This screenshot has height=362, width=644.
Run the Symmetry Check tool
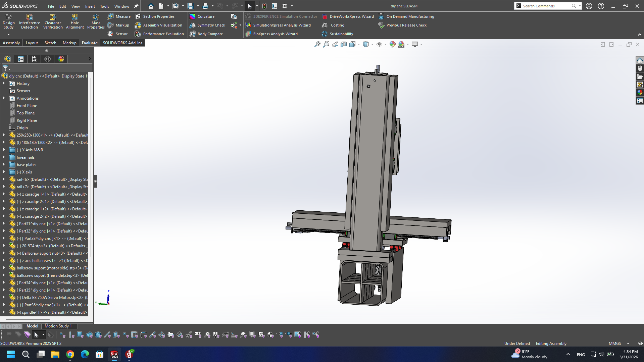pyautogui.click(x=207, y=25)
